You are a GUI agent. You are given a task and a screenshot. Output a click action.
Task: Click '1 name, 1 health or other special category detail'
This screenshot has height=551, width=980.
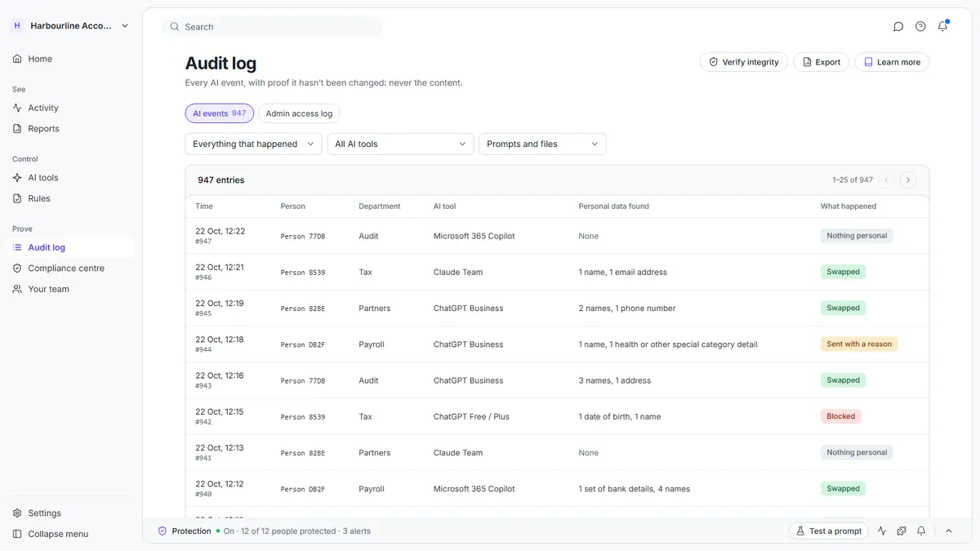(x=668, y=344)
